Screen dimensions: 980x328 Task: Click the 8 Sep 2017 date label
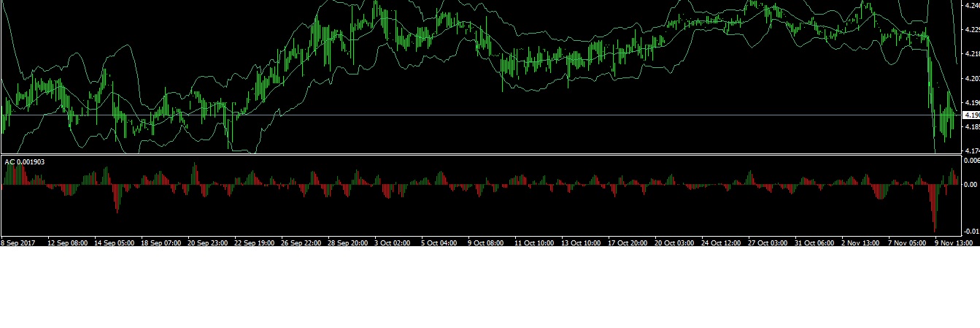click(17, 242)
